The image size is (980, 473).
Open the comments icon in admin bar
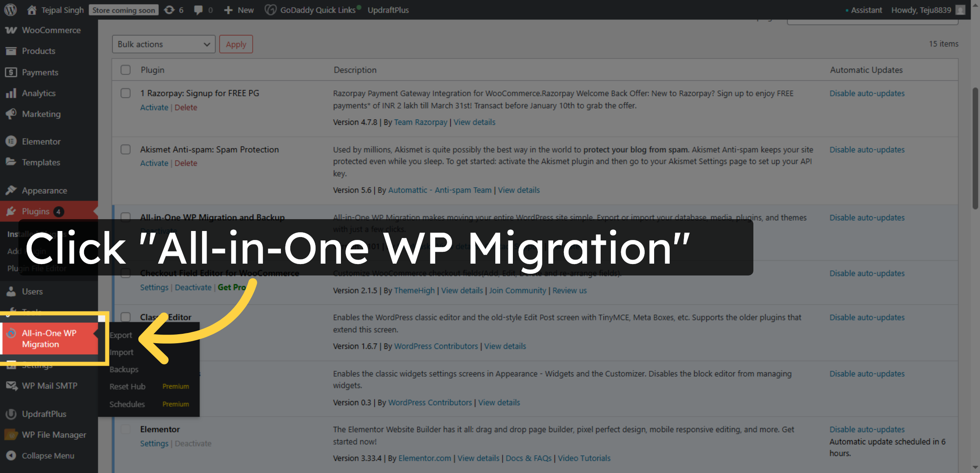[x=200, y=10]
